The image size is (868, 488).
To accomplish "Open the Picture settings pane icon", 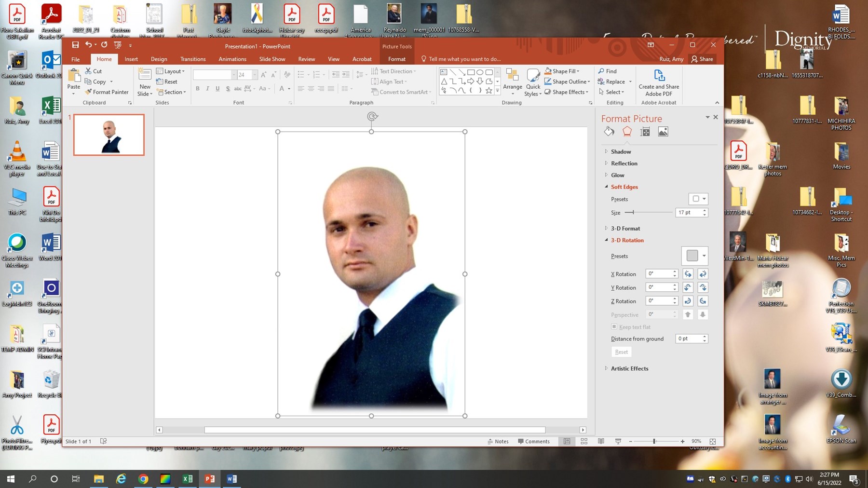I will [x=663, y=132].
